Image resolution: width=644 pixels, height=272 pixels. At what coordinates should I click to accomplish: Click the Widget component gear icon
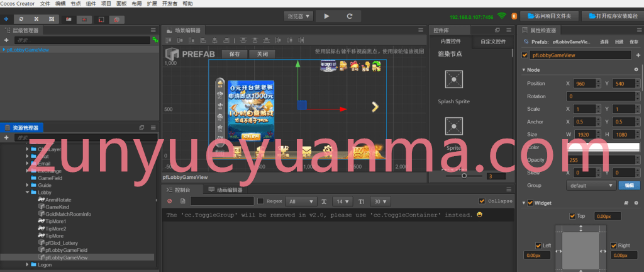(x=636, y=203)
